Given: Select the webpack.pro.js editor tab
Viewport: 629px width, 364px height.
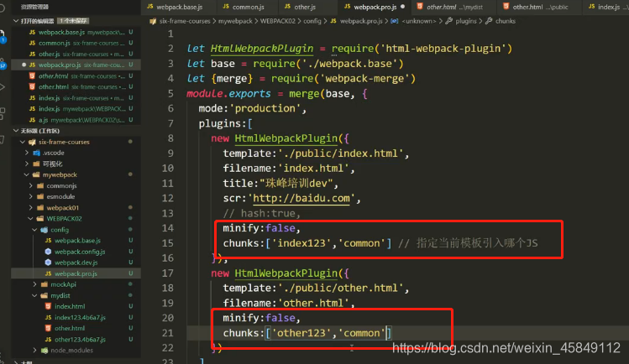Looking at the screenshot, I should click(x=375, y=7).
